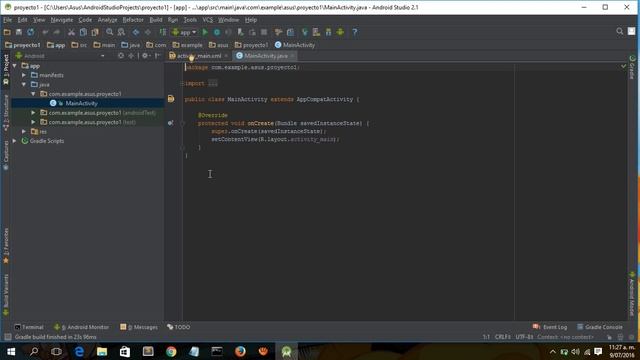
Task: Open Project panel settings gear icon
Action: pyautogui.click(x=146, y=56)
